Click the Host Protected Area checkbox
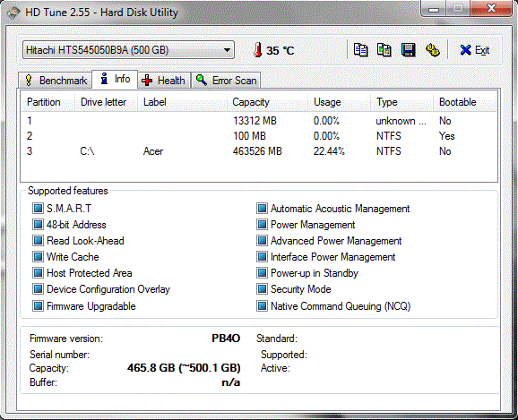 tap(38, 273)
